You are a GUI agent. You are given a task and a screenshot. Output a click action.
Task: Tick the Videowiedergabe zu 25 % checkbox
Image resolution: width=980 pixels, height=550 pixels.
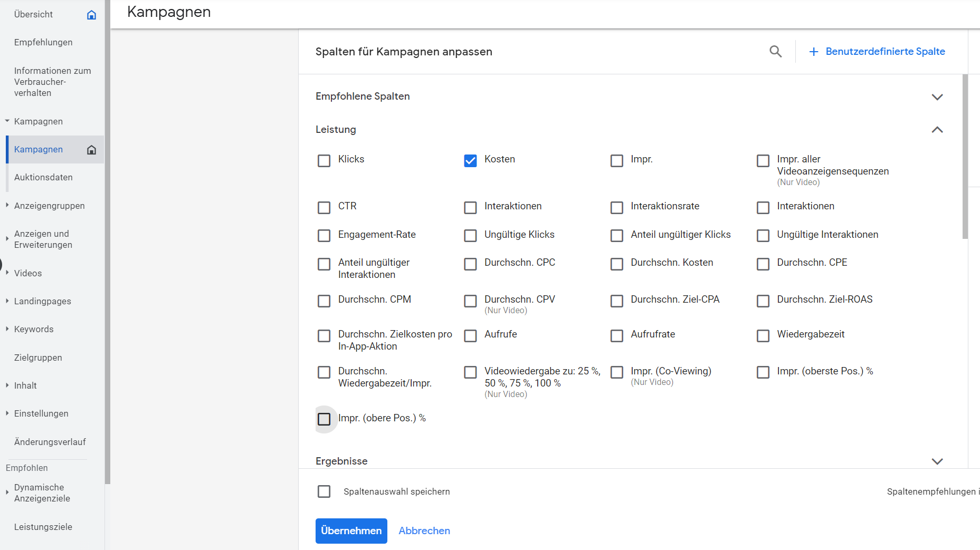(x=470, y=372)
